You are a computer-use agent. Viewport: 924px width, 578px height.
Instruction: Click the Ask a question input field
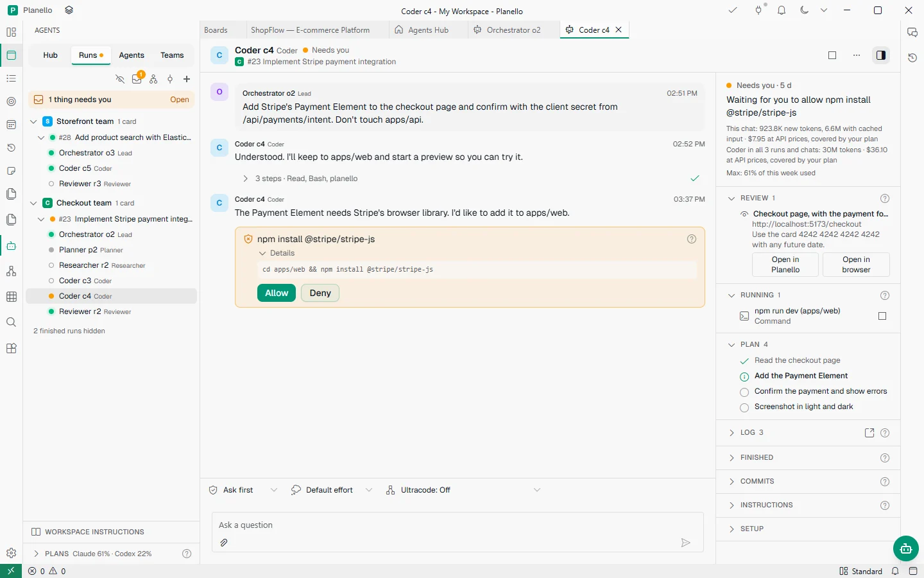458,525
